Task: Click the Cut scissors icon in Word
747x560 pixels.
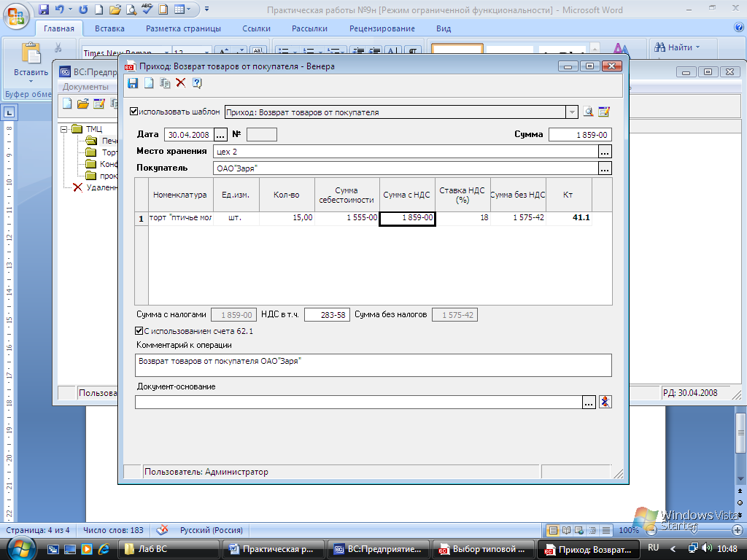Action: click(58, 47)
